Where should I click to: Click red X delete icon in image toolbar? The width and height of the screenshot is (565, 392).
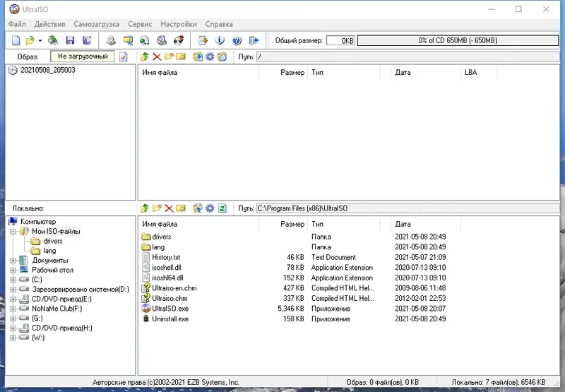157,57
